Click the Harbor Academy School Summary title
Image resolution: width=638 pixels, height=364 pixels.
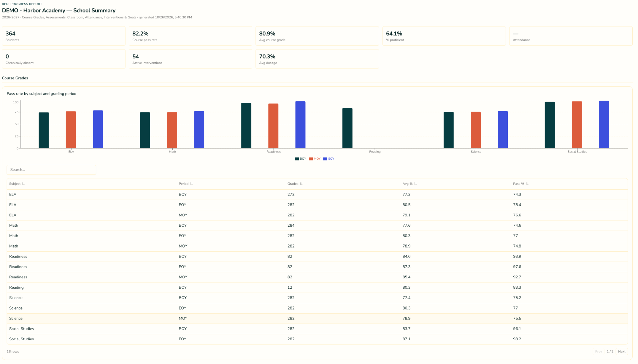(x=59, y=10)
